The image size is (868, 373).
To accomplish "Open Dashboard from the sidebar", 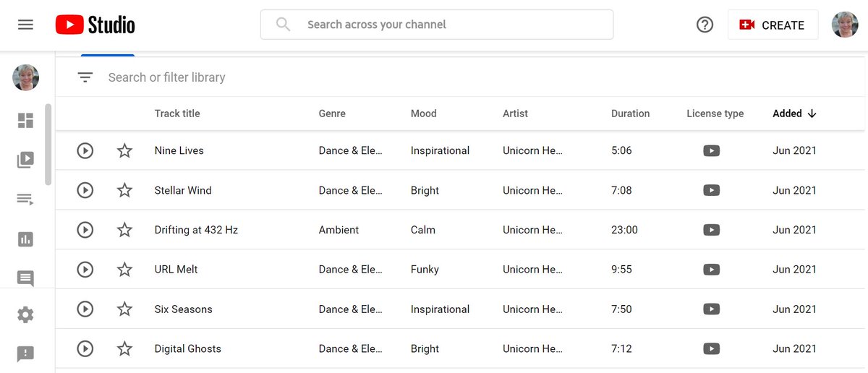I will click(x=25, y=121).
